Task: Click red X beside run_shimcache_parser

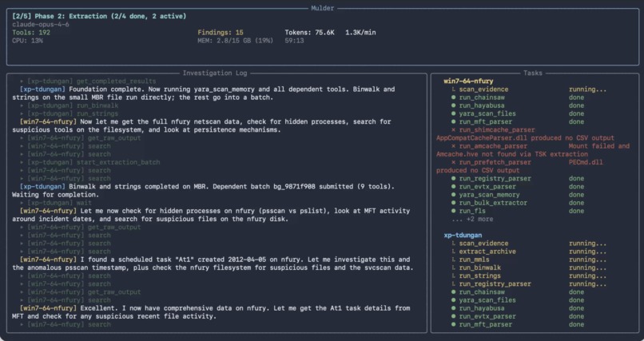Action: pyautogui.click(x=453, y=129)
